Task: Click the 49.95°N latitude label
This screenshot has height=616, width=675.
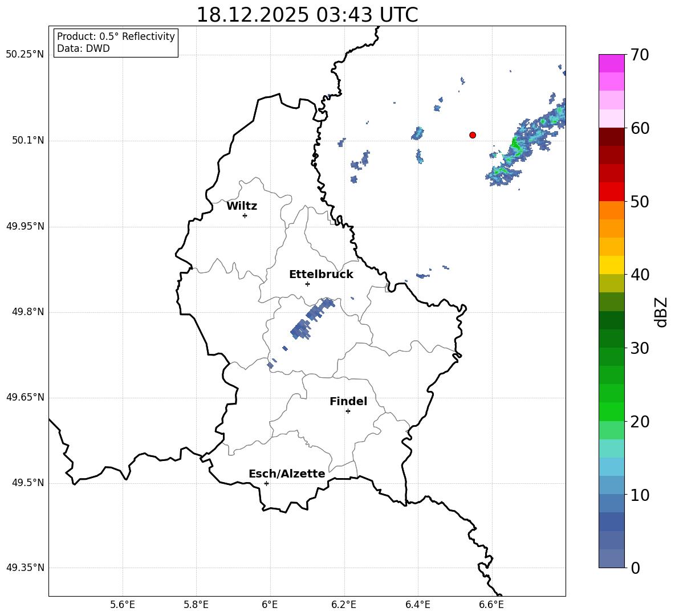Action: [x=25, y=226]
